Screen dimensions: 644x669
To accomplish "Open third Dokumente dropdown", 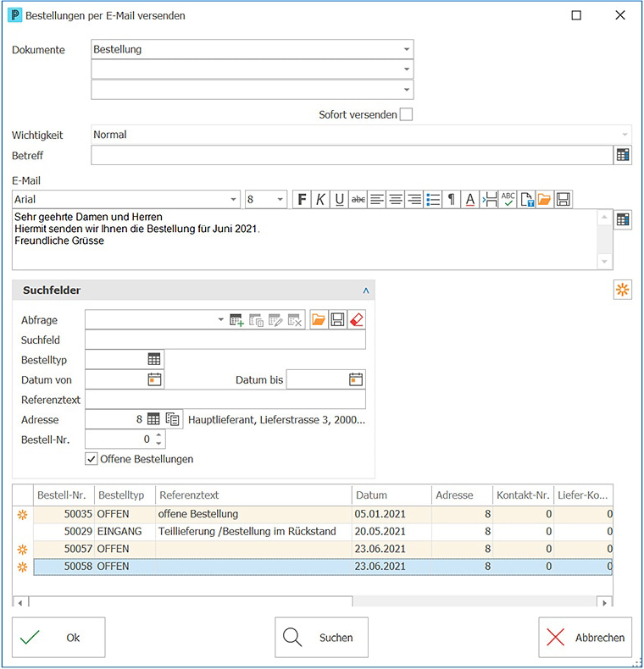I will tap(407, 90).
